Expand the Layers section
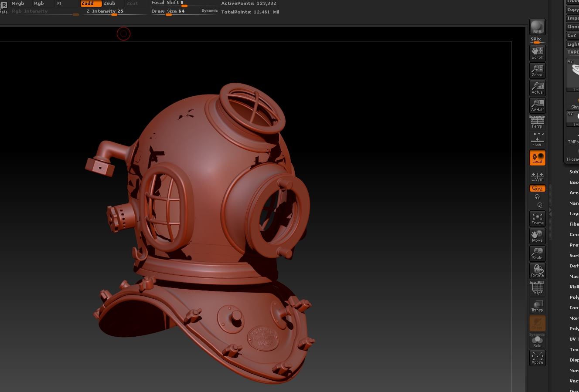This screenshot has height=392, width=579. click(x=574, y=214)
